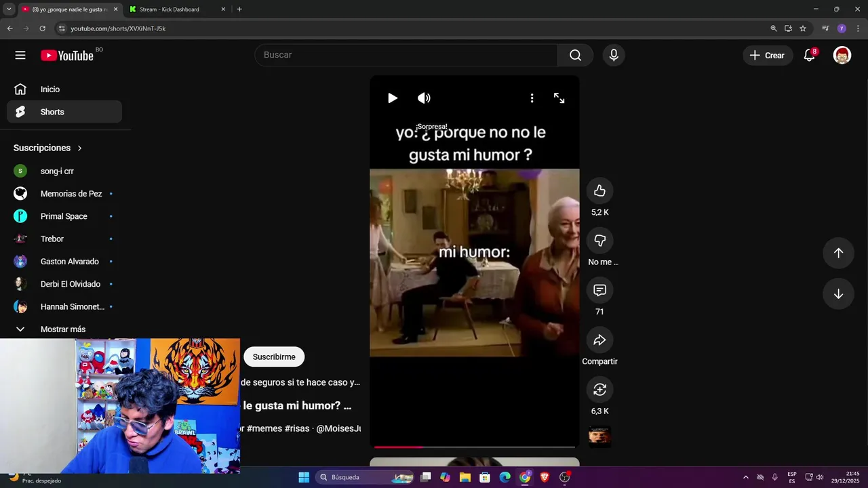
Task: Open the Chrome three-dot menu
Action: tap(856, 28)
